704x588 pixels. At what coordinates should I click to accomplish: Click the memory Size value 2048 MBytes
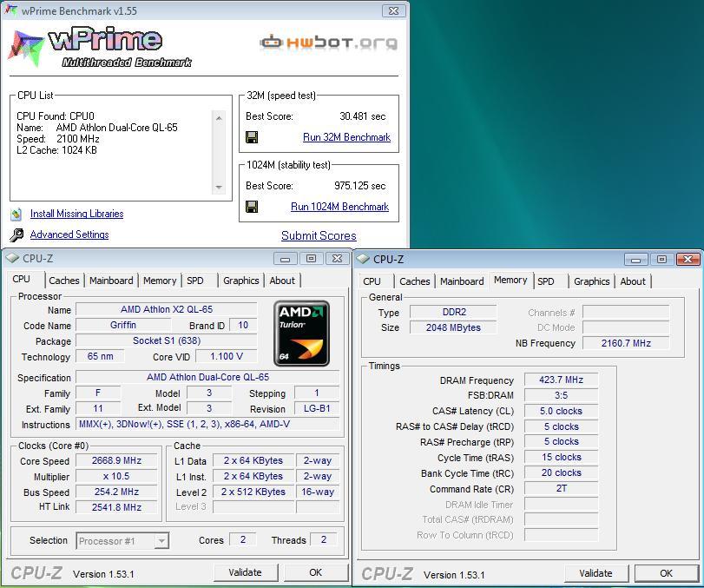coord(453,327)
